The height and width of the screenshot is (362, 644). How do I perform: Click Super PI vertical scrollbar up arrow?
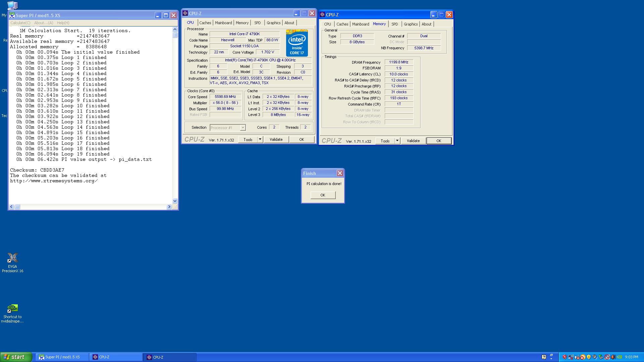(175, 29)
